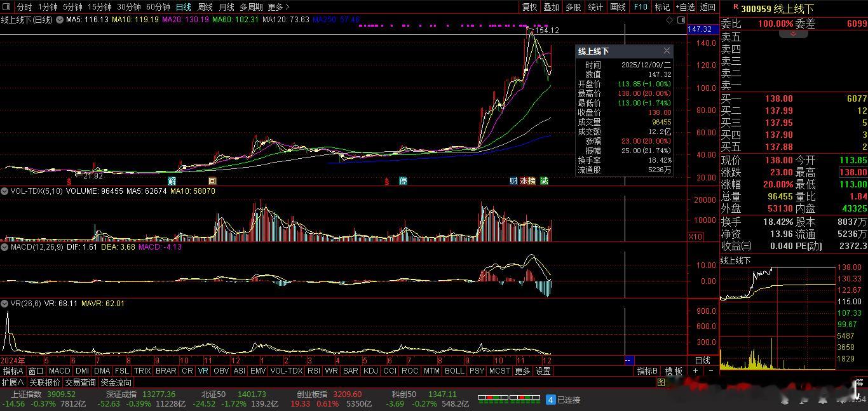The width and height of the screenshot is (868, 411).
Task: Click the 叠加 overlay button
Action: click(x=551, y=7)
